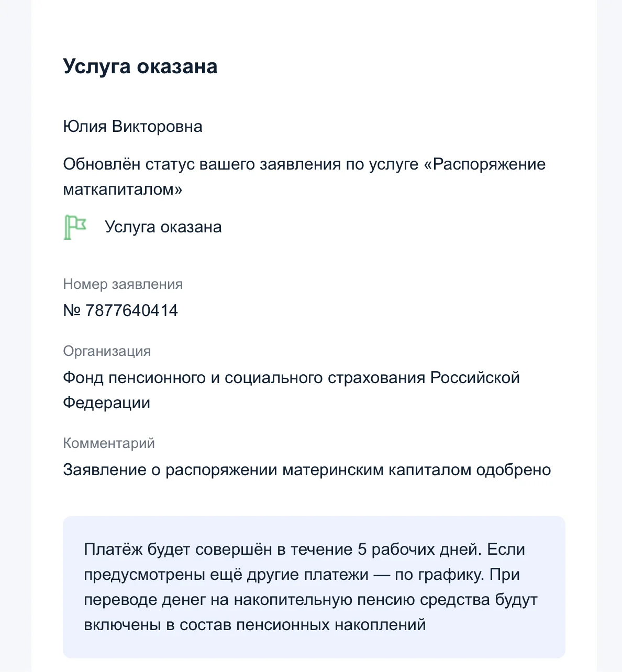Click the "Номер заявления" field label
This screenshot has height=672, width=622.
[x=123, y=284]
